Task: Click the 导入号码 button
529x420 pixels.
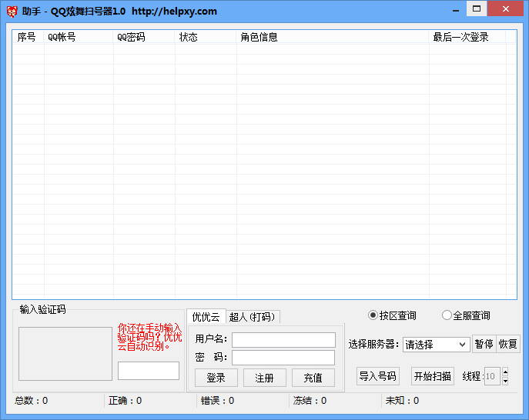Action: 378,376
